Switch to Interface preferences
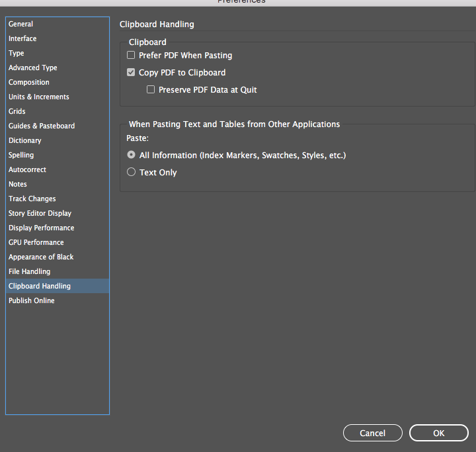The width and height of the screenshot is (476, 452). tap(22, 38)
